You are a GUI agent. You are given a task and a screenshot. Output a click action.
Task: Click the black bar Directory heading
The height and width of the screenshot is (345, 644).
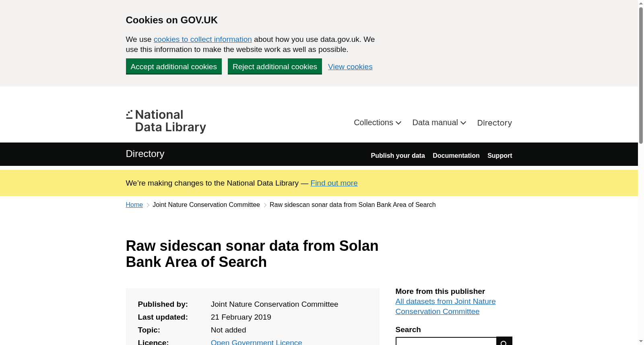click(x=145, y=154)
